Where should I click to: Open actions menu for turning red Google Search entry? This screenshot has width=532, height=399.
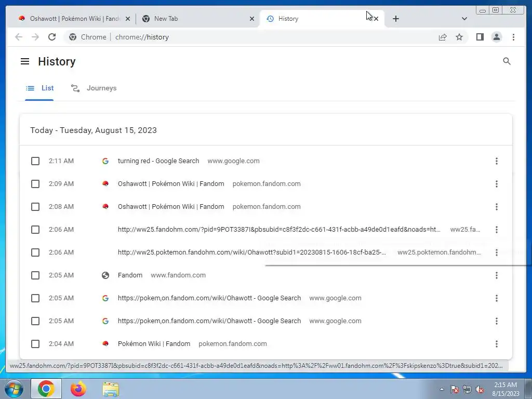pyautogui.click(x=496, y=161)
